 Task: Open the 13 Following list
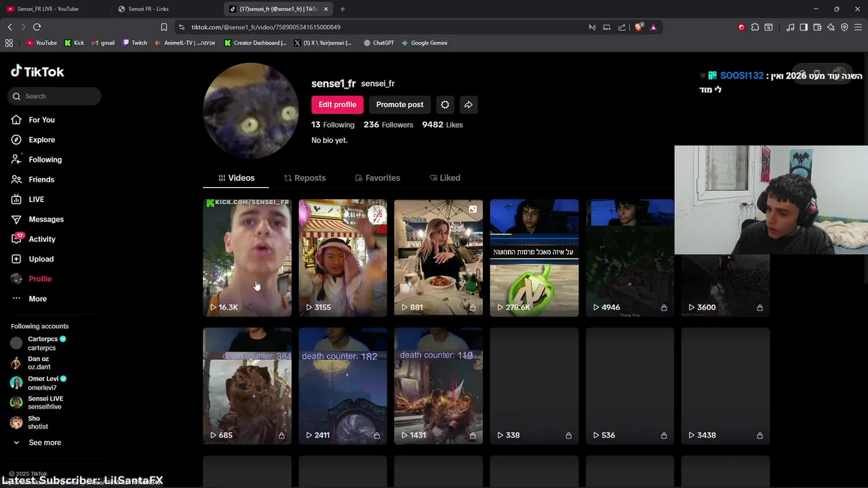(x=333, y=125)
